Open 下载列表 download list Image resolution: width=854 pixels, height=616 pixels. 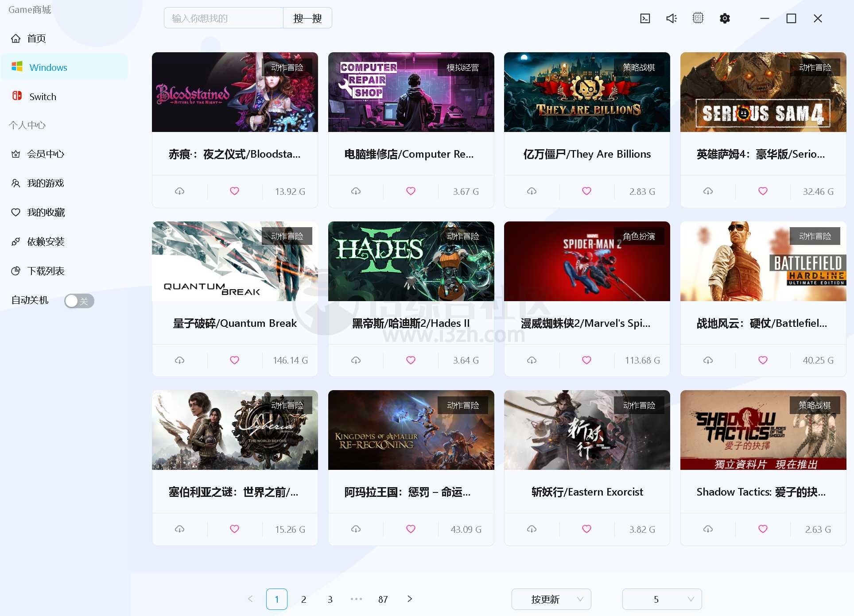coord(64,271)
